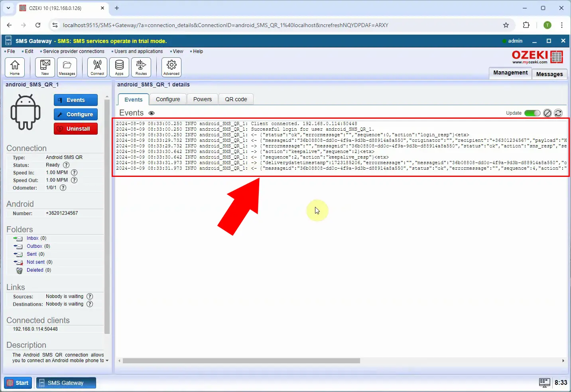The image size is (571, 392).
Task: Click the horizontal scrollbar of events log
Action: (241, 361)
